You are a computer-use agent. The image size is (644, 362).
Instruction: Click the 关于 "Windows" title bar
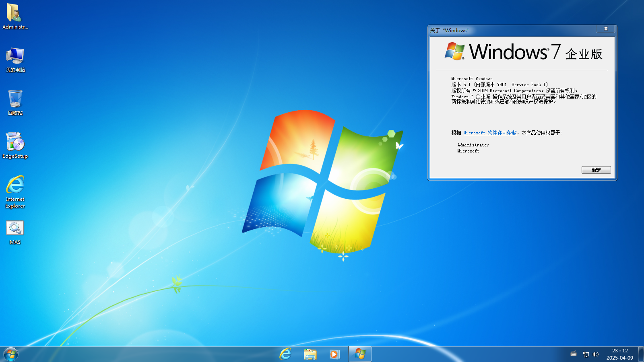[x=512, y=30]
